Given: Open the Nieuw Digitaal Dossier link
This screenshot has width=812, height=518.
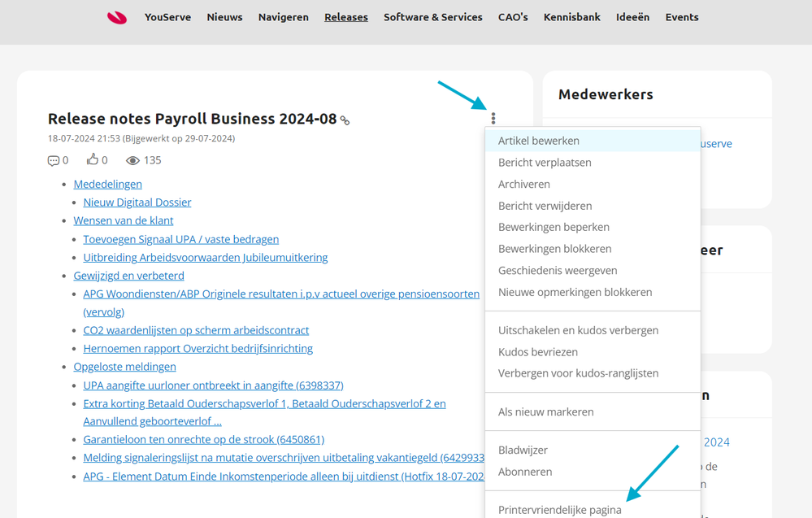Looking at the screenshot, I should 137,202.
